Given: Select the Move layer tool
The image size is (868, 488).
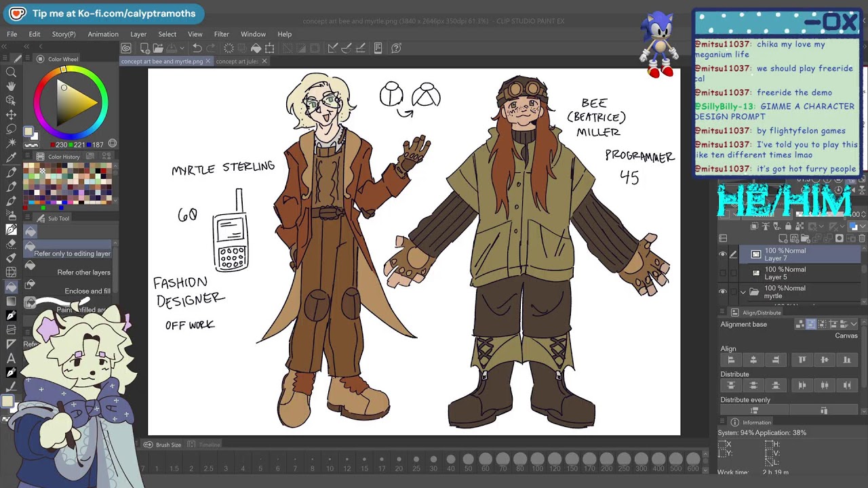Looking at the screenshot, I should coord(11,115).
